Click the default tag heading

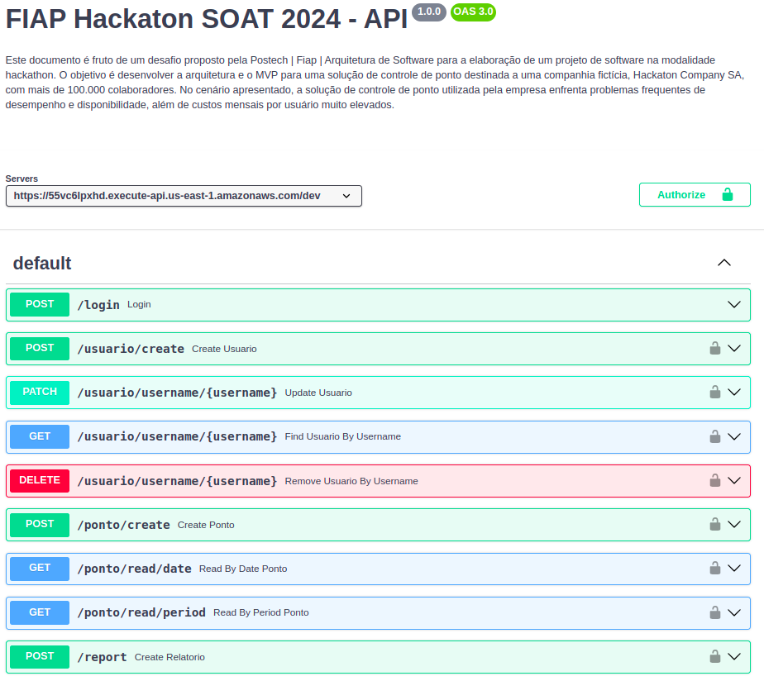[42, 263]
